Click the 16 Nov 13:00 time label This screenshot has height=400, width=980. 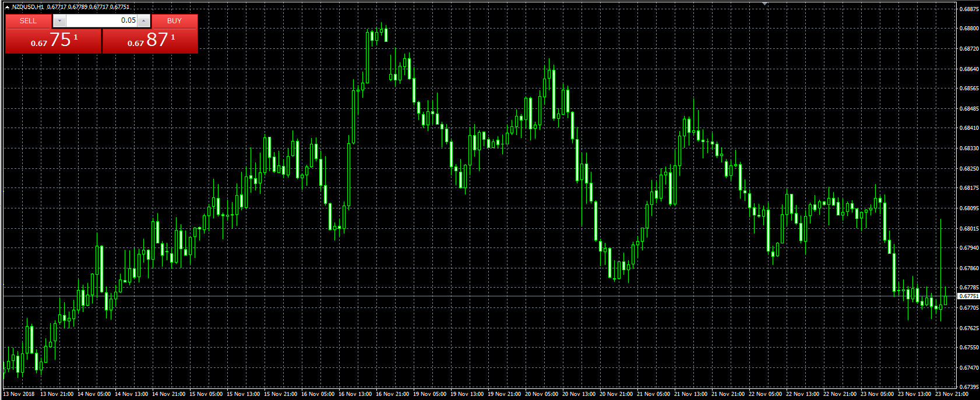[355, 394]
